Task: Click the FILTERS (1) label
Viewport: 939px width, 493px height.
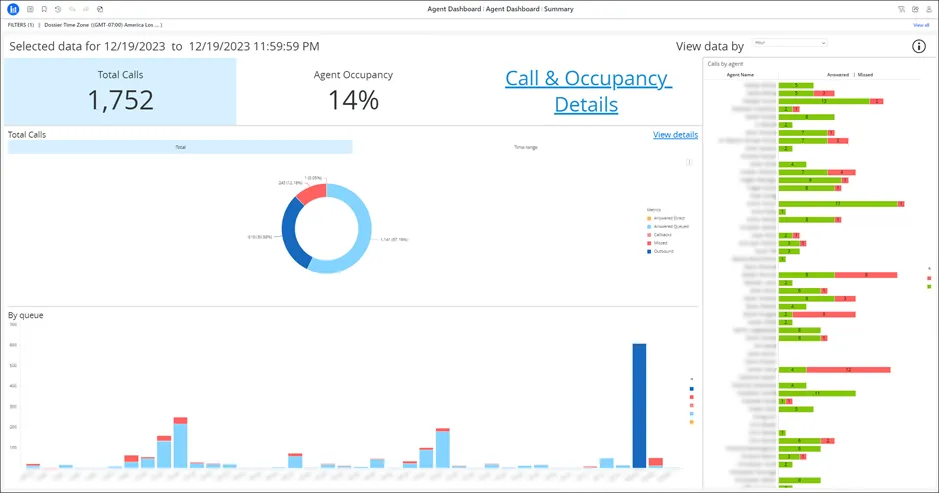Action: point(21,25)
